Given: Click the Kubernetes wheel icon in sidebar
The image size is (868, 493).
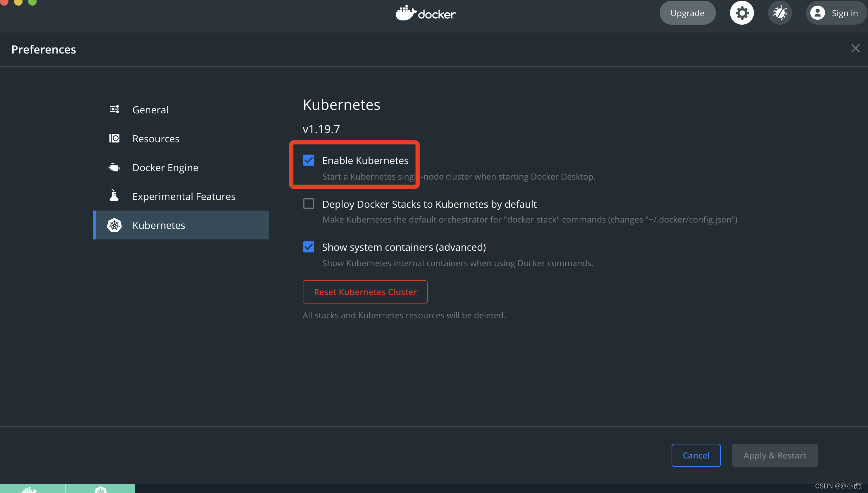Looking at the screenshot, I should point(114,225).
